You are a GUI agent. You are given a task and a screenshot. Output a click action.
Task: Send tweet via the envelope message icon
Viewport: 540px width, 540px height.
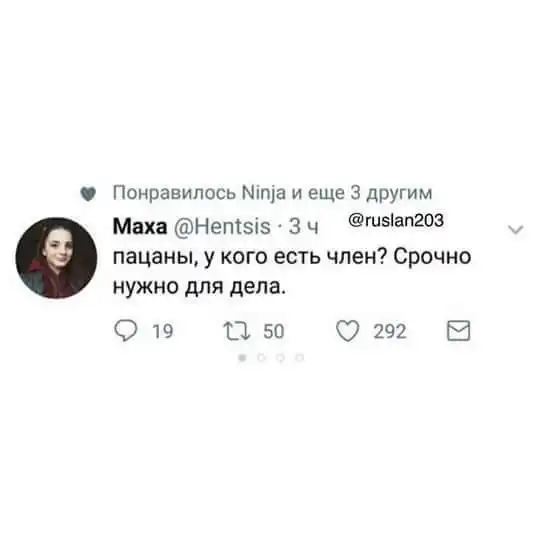[458, 331]
